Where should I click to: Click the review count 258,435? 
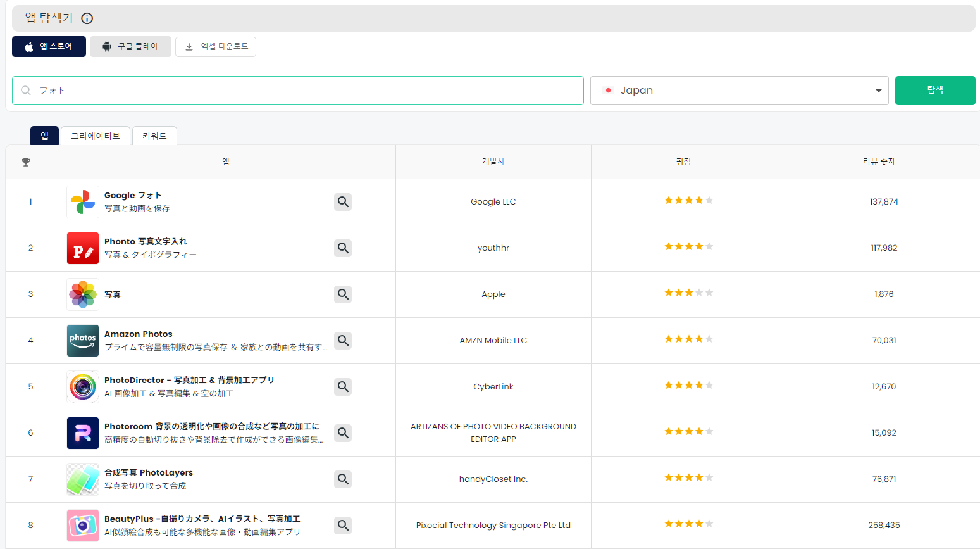tap(884, 526)
